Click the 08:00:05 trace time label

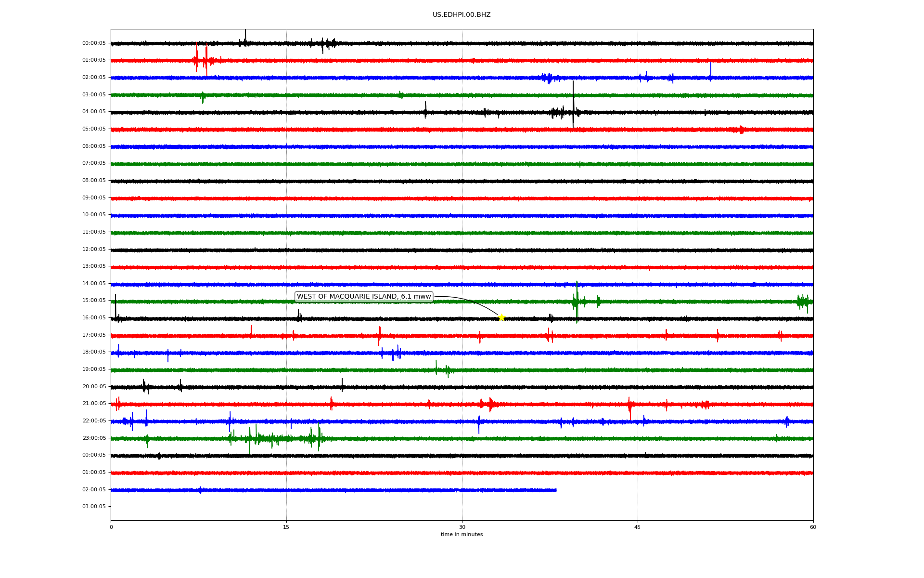coord(94,181)
